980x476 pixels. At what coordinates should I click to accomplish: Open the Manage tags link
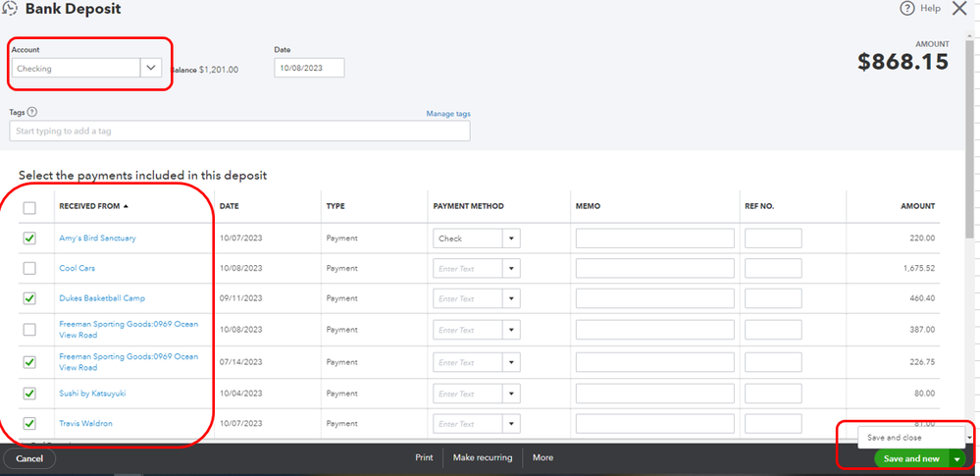(448, 114)
